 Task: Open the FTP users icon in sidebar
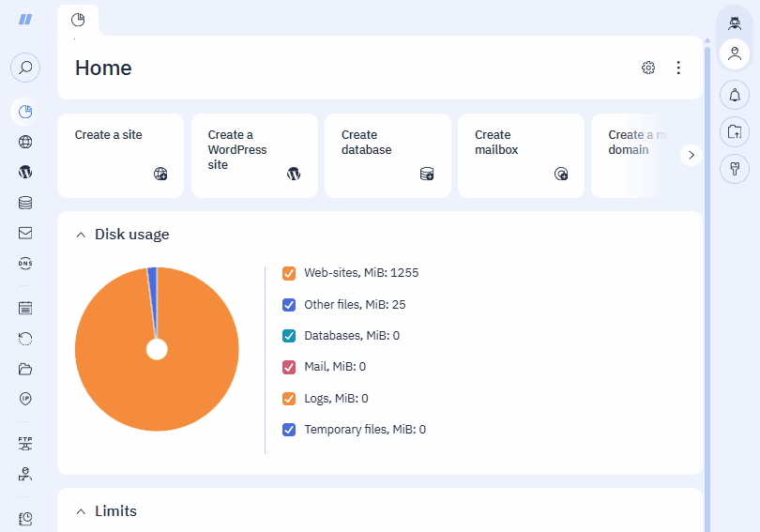[25, 443]
